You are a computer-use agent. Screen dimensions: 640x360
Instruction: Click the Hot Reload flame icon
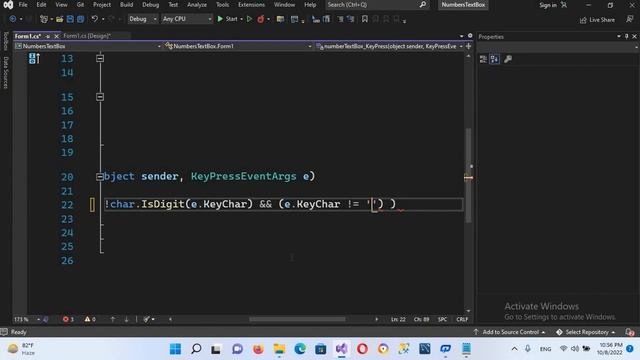260,19
